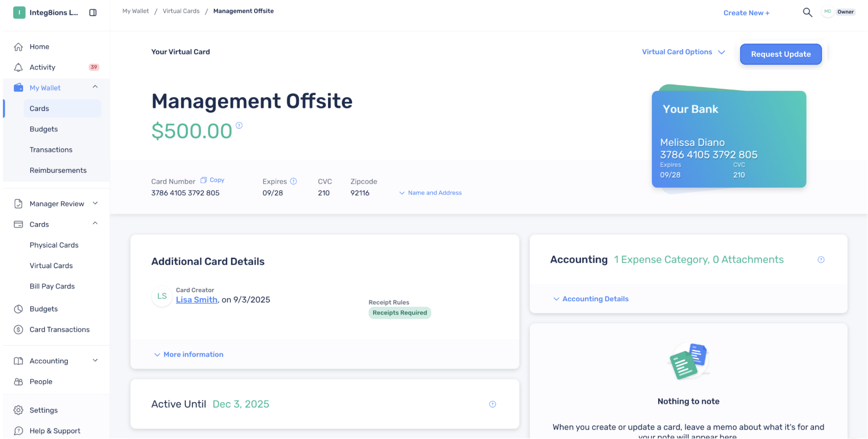
Task: Click Create New + link
Action: pyautogui.click(x=746, y=13)
